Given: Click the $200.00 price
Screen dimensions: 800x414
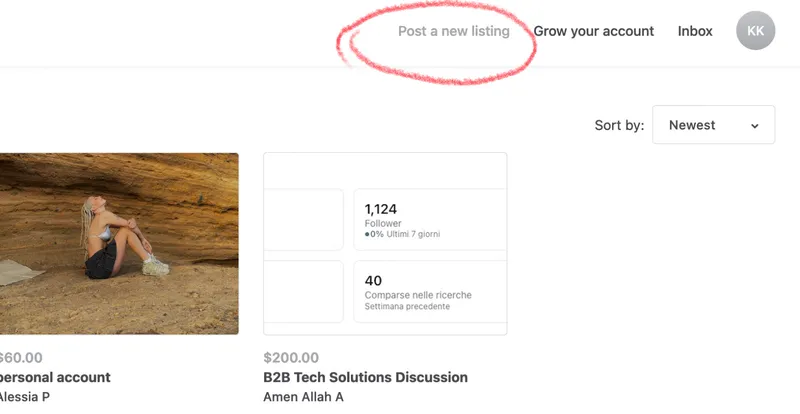Looking at the screenshot, I should coord(291,357).
